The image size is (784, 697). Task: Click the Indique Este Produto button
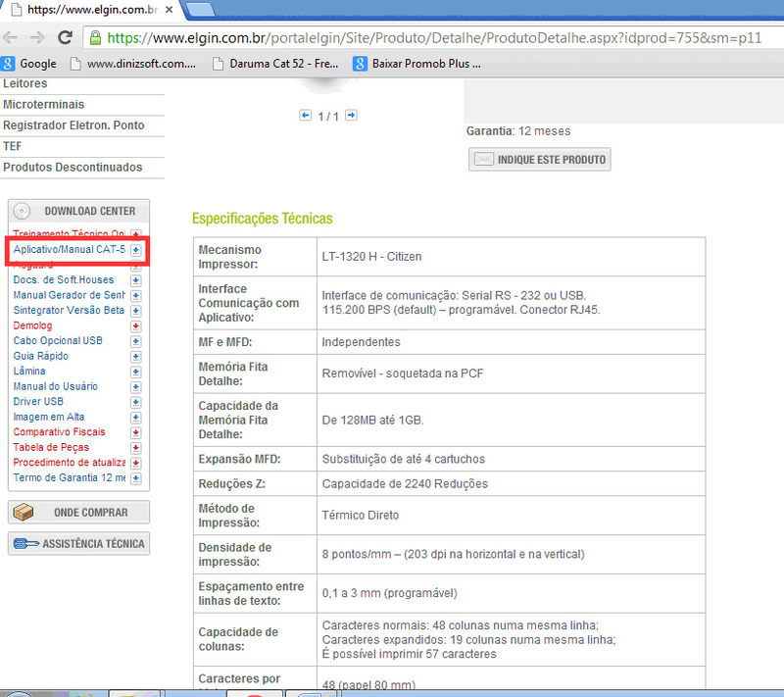click(539, 159)
